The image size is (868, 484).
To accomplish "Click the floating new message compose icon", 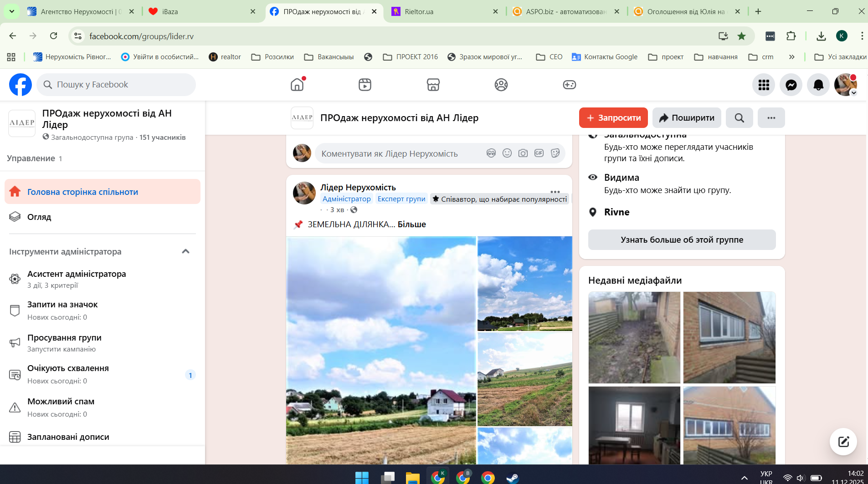I will [x=843, y=441].
